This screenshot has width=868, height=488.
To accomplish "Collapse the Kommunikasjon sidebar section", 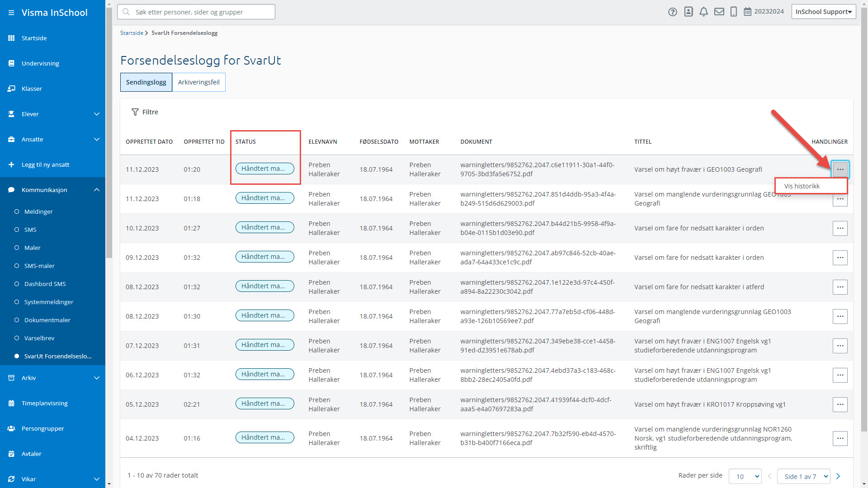I will pos(52,190).
